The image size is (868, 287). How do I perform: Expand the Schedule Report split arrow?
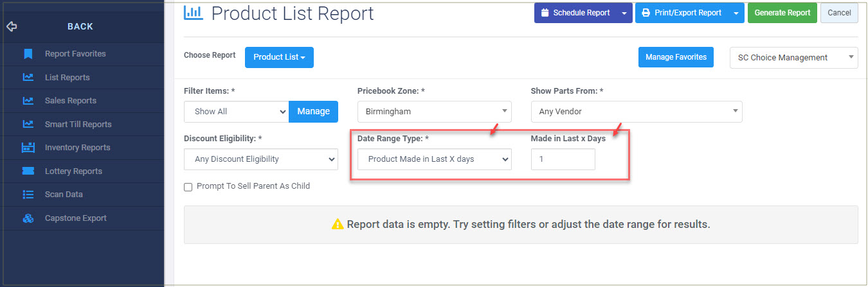(624, 13)
